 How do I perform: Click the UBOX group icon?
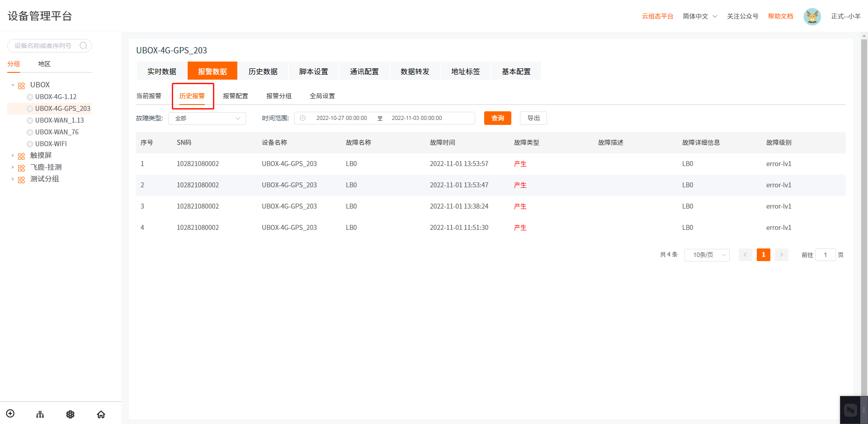pos(21,86)
